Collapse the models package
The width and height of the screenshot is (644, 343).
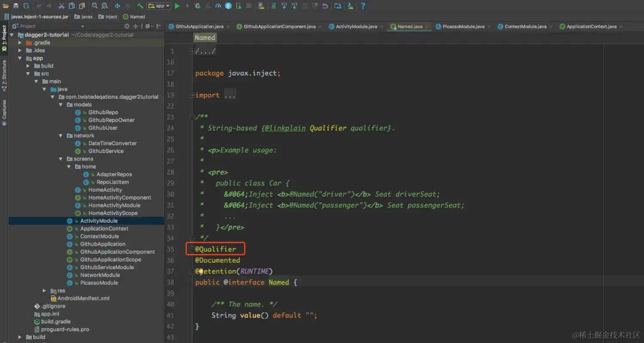[61, 104]
